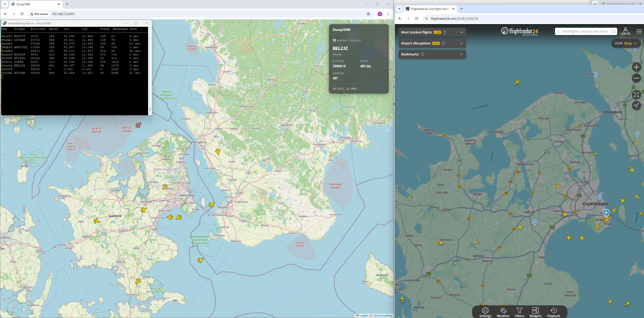
Task: Switch to Dump1090 browser tab
Action: (x=36, y=4)
